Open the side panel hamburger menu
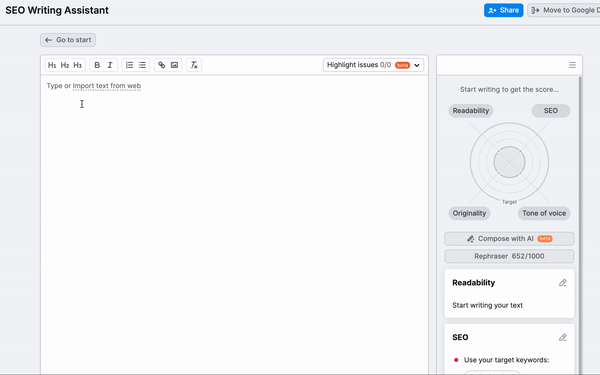The width and height of the screenshot is (600, 375). (572, 65)
